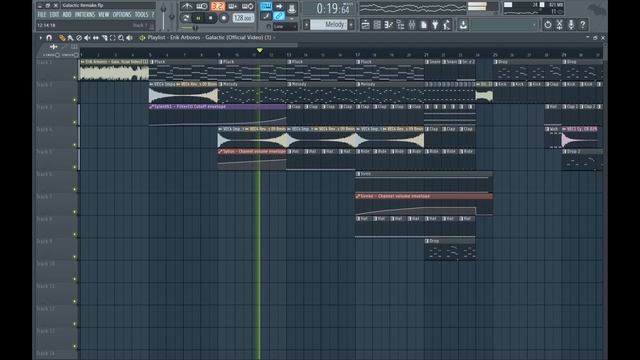This screenshot has height=360, width=640.
Task: Open the ADD menu
Action: (x=67, y=15)
